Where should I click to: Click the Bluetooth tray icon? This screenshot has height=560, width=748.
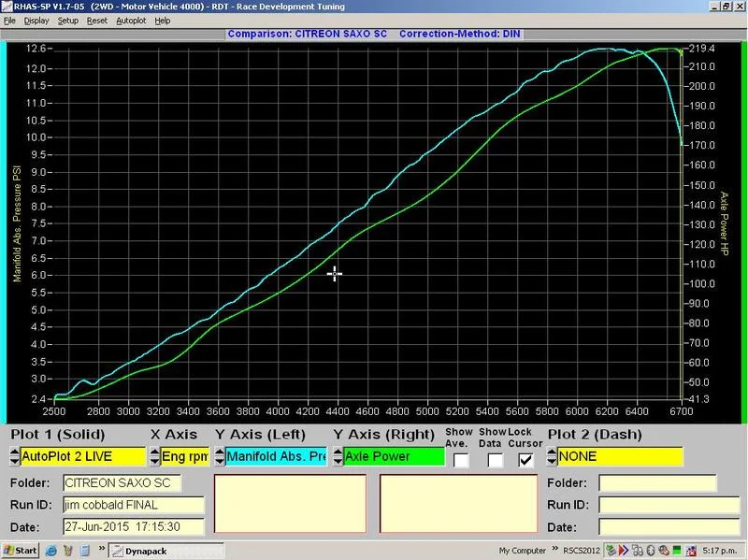[651, 551]
